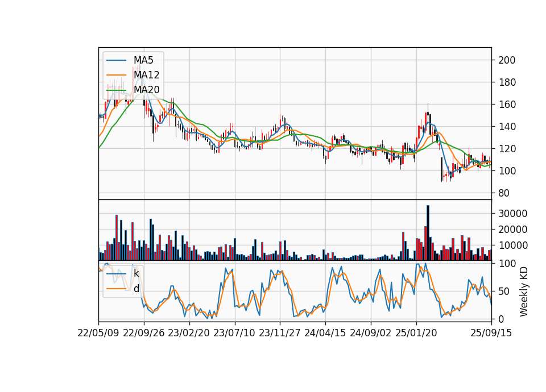Click the orange MA12 line sample in legend
Image resolution: width=546 pixels, height=392 pixels.
click(x=116, y=75)
